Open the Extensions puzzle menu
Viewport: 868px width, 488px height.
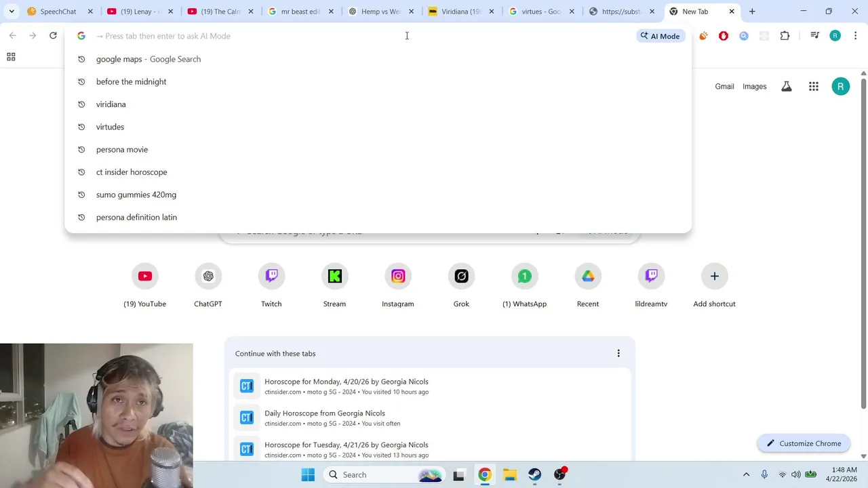pos(785,36)
